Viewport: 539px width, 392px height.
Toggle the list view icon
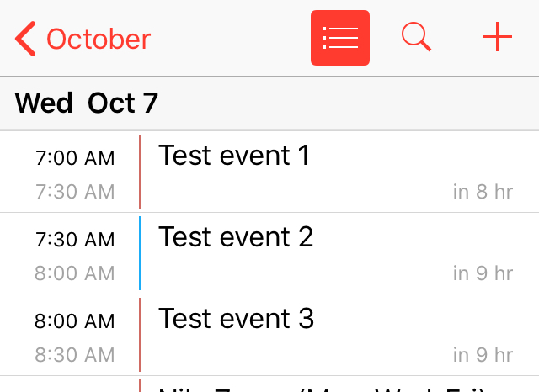coord(340,38)
